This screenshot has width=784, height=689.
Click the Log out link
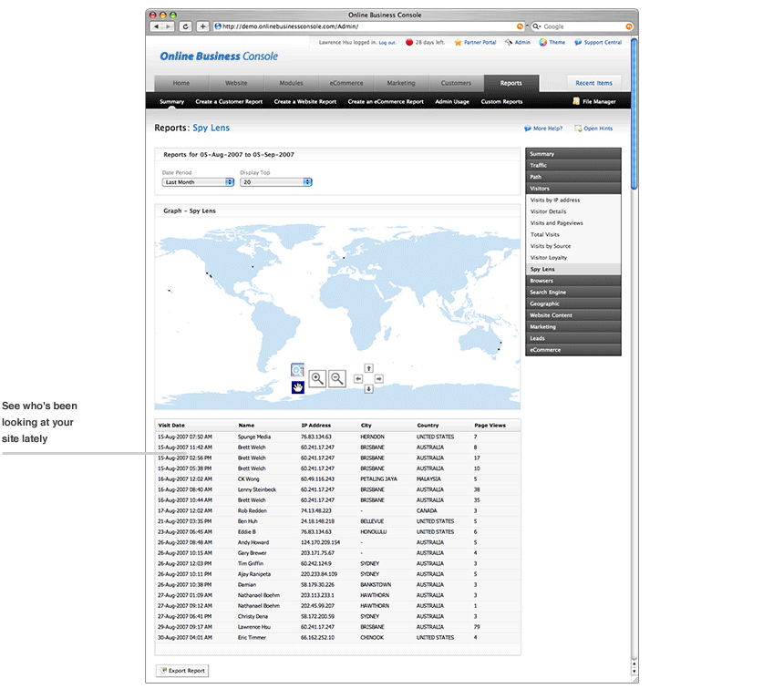(x=387, y=43)
